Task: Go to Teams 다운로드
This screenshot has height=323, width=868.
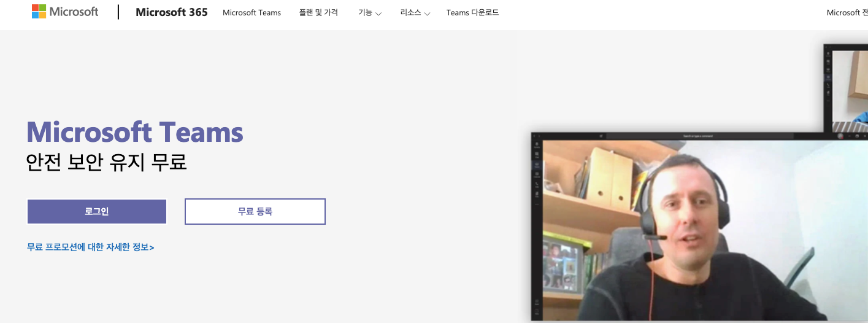Action: click(472, 13)
